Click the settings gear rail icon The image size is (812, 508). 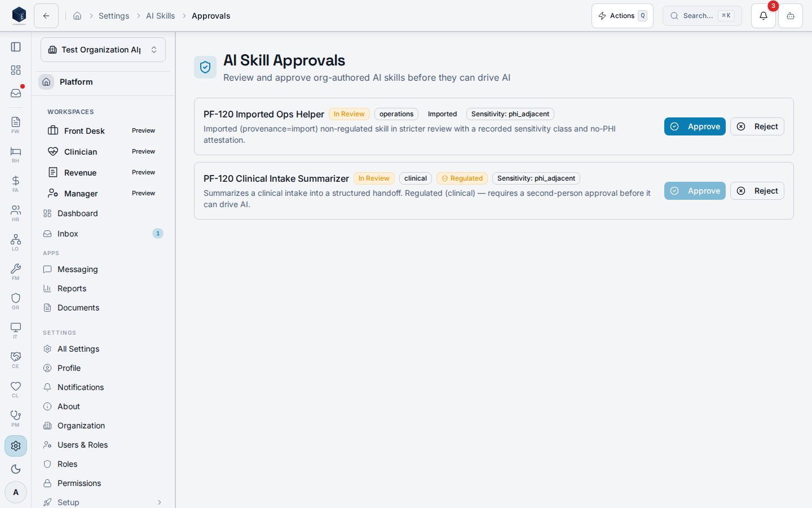coord(16,446)
